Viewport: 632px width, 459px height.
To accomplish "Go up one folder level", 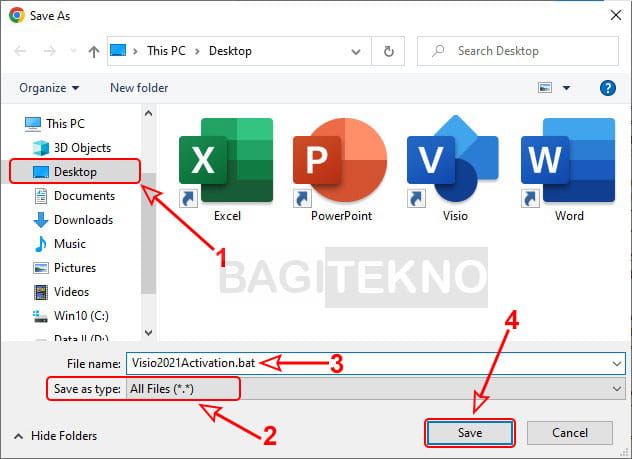I will 94,51.
